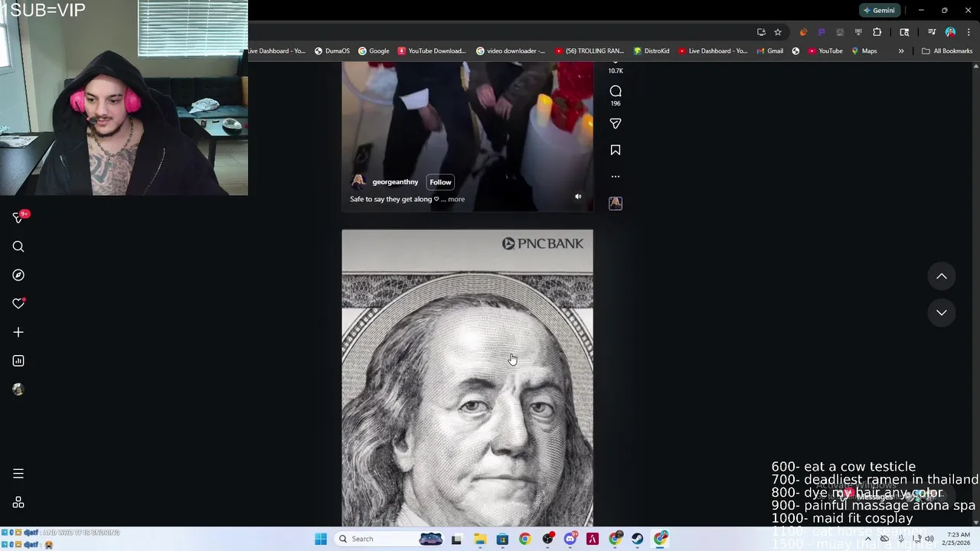Open the heart activity icon in sidebar
The image size is (980, 551).
(18, 304)
